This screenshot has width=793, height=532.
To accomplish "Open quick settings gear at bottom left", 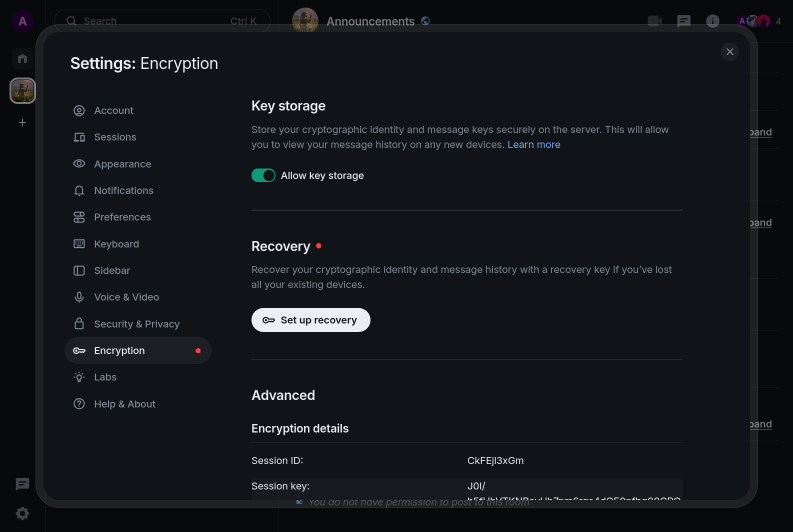I will (x=22, y=513).
